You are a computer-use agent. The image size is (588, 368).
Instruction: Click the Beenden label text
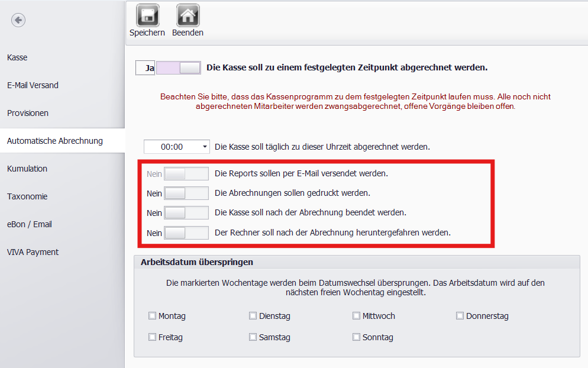point(188,33)
